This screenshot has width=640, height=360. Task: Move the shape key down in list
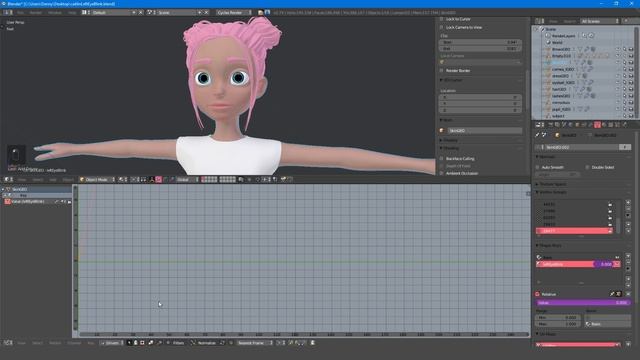coord(628,285)
